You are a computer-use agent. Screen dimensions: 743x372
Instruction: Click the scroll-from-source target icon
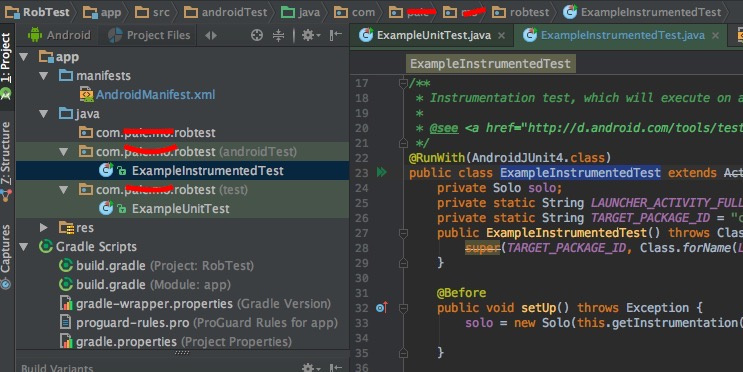[257, 35]
